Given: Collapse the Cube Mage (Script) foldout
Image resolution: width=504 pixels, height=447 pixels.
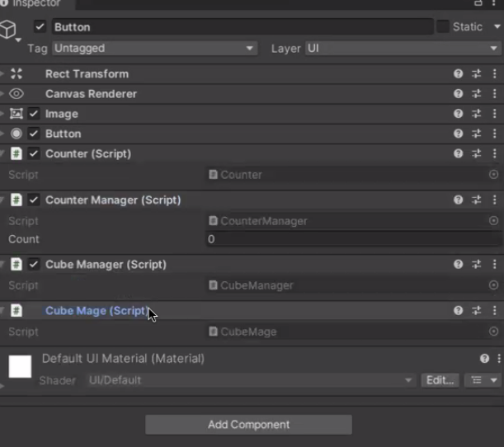Looking at the screenshot, I should pyautogui.click(x=2, y=310).
